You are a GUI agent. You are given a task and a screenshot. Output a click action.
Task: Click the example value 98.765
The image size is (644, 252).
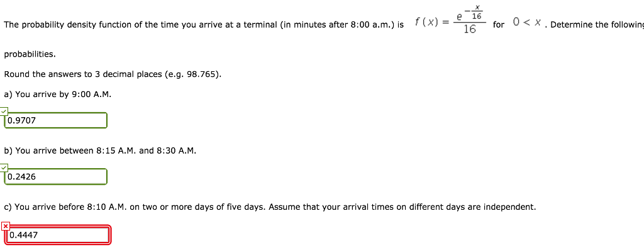click(202, 74)
